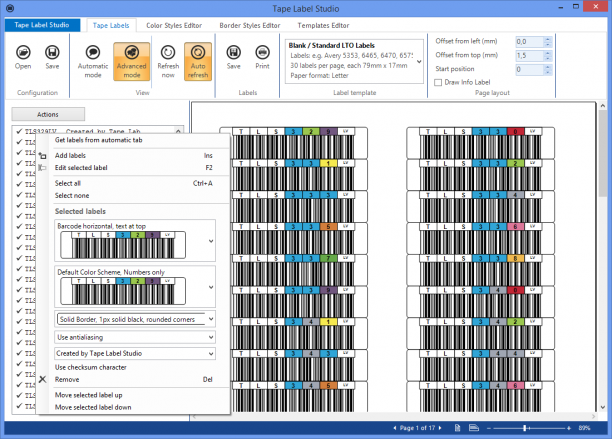Click the Save configuration icon
The height and width of the screenshot is (439, 612).
click(x=52, y=52)
